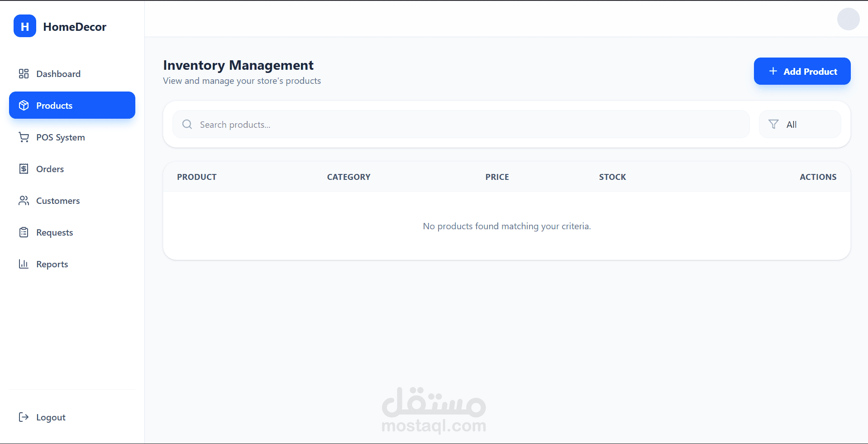The image size is (868, 444).
Task: Click the POS System cart icon
Action: [24, 137]
